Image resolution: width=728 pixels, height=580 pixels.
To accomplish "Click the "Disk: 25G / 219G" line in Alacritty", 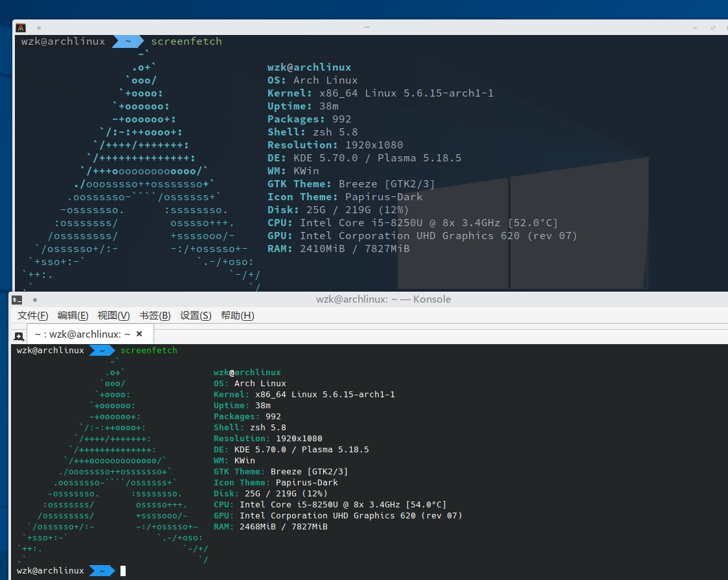I will coord(338,211).
